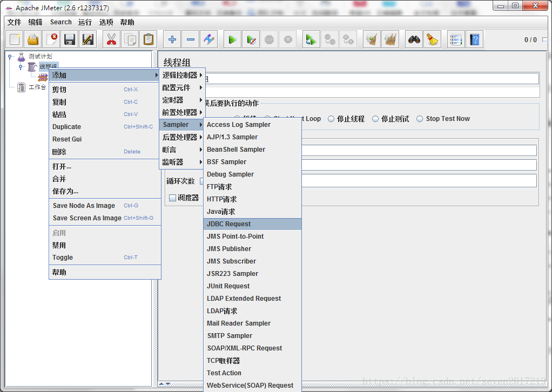Expand the 断言 submenu

182,150
